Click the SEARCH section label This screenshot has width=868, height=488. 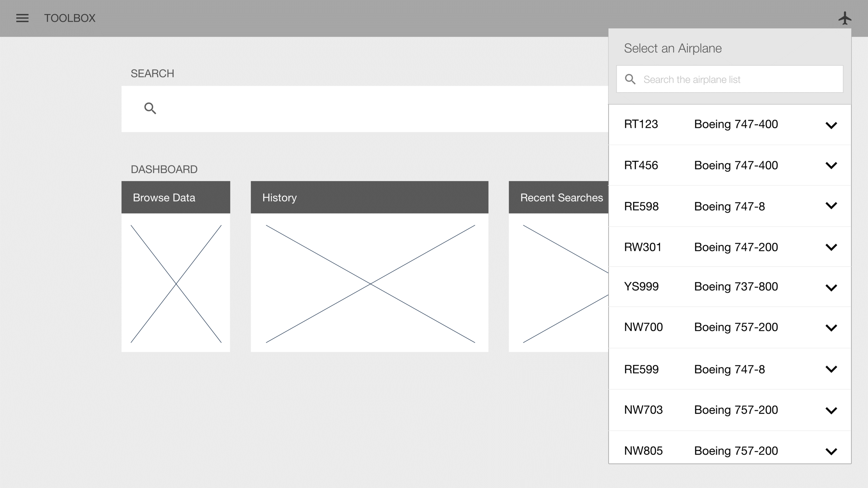pyautogui.click(x=152, y=74)
